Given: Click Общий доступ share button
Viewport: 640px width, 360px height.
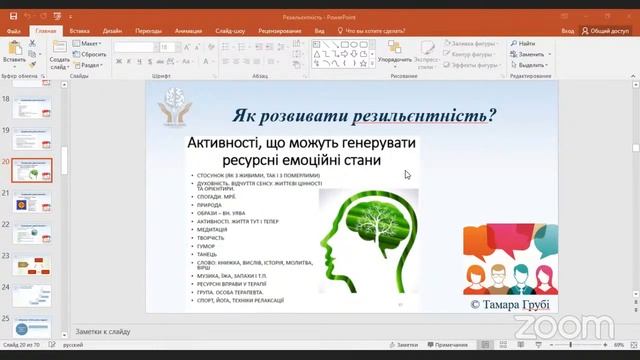Looking at the screenshot, I should [606, 31].
